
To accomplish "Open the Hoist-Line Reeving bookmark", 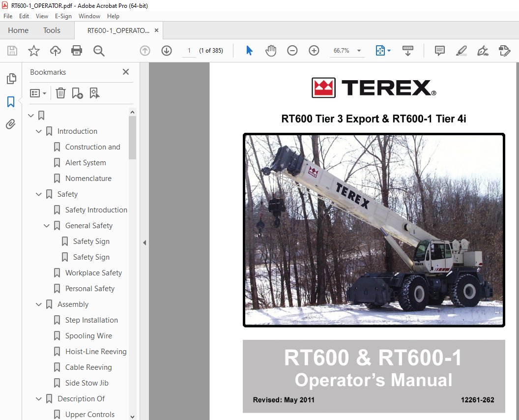I will pos(96,352).
